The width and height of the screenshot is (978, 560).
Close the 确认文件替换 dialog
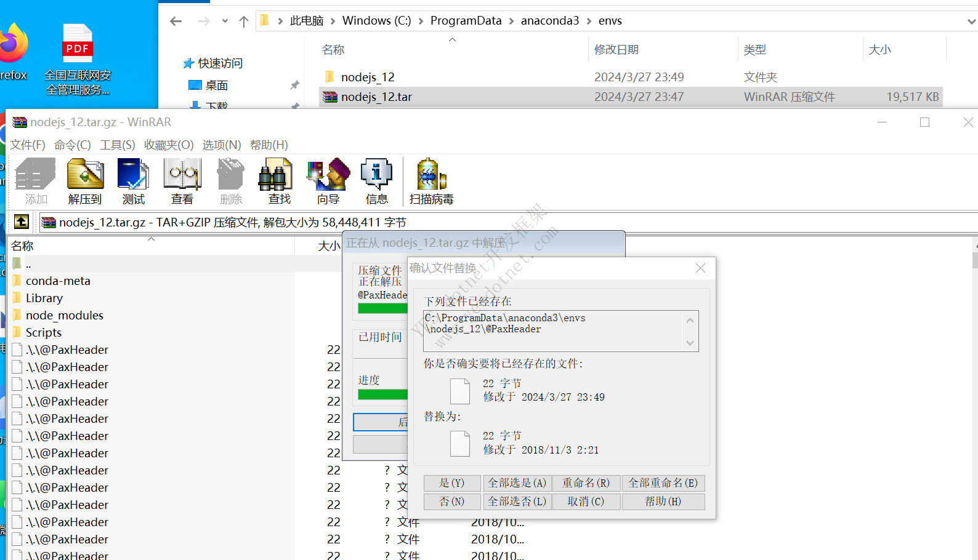[x=700, y=268]
